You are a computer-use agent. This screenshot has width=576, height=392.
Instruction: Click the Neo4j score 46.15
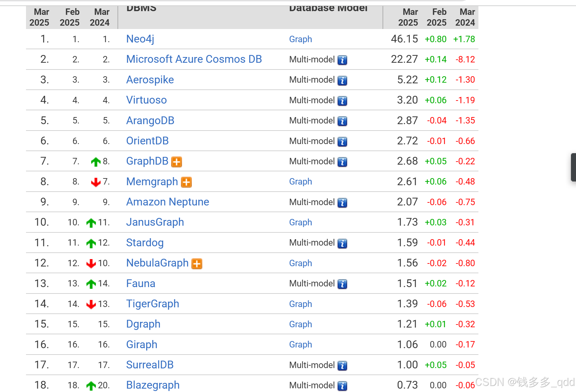tap(404, 39)
